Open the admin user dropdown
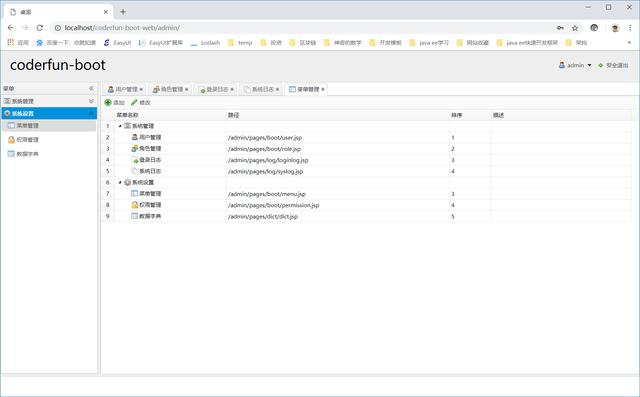This screenshot has width=640, height=397. pyautogui.click(x=575, y=65)
